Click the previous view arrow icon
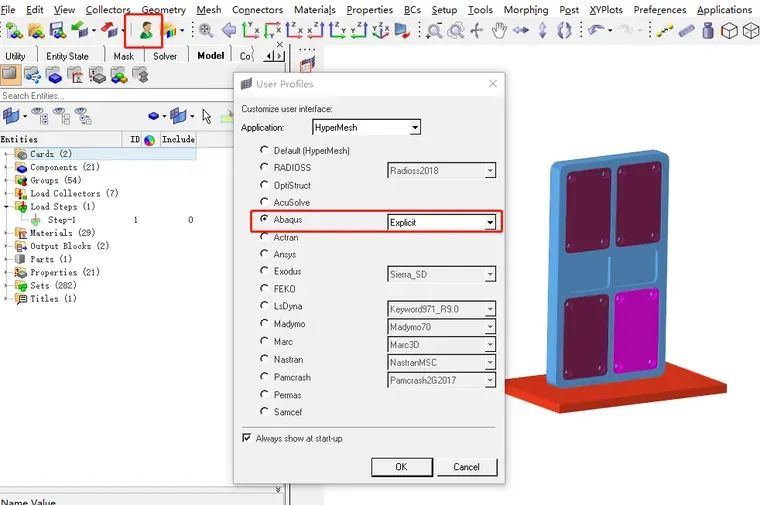The width and height of the screenshot is (760, 505). coord(229,31)
